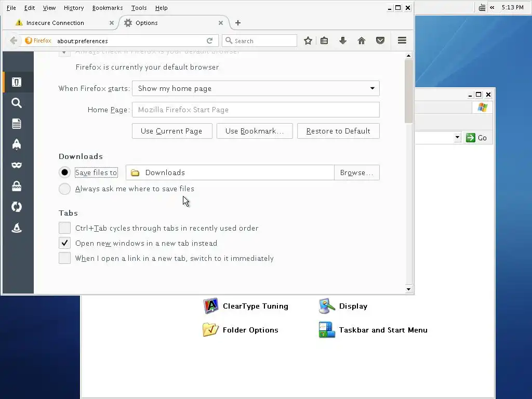
Task: Click the Options tab gear icon
Action: [x=128, y=23]
